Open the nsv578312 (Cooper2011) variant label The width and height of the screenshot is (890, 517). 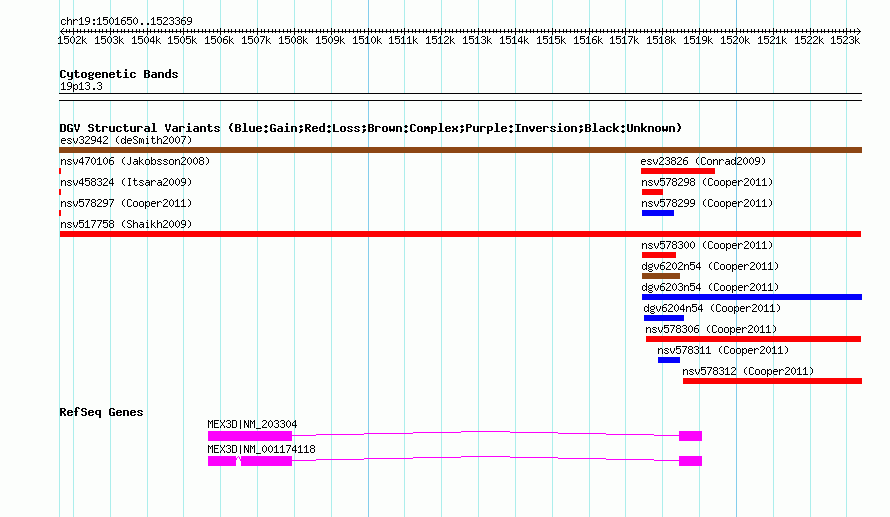[748, 371]
